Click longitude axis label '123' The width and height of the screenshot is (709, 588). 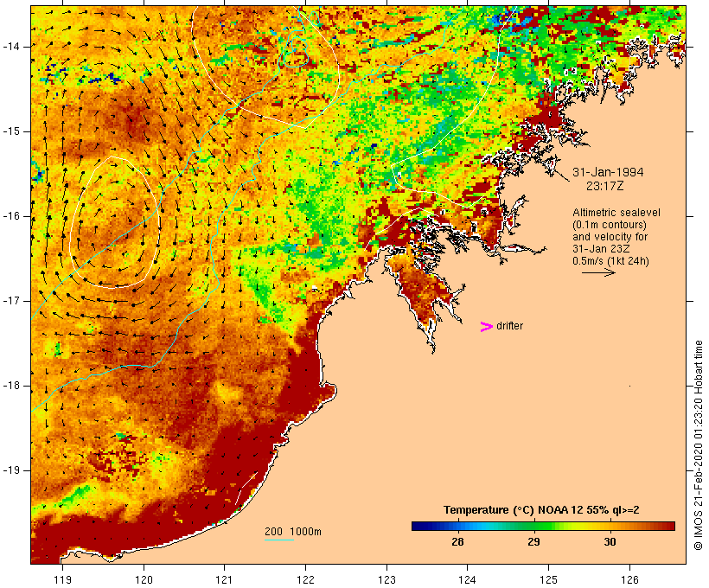386,579
